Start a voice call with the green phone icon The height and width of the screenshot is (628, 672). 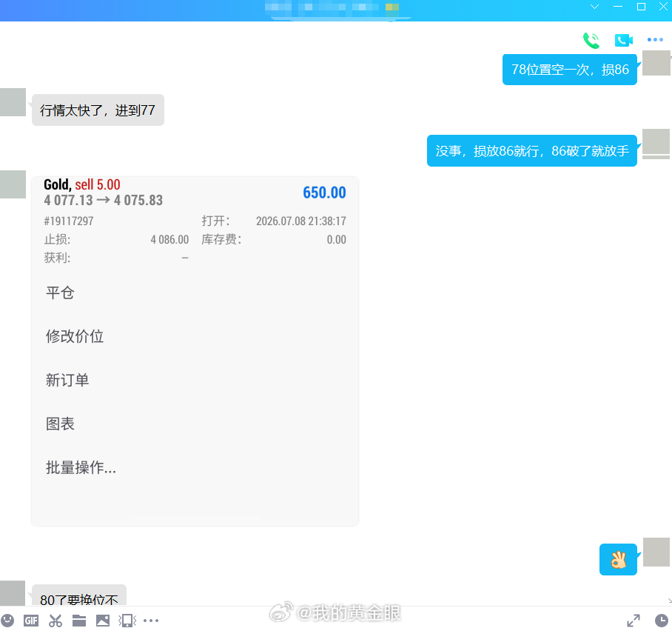pos(591,40)
